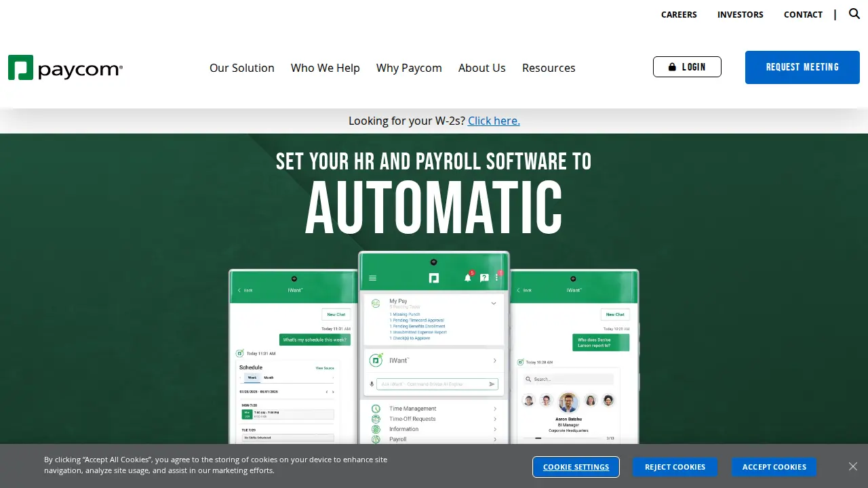Image resolution: width=868 pixels, height=488 pixels.
Task: Open the Investors link
Action: click(x=741, y=14)
